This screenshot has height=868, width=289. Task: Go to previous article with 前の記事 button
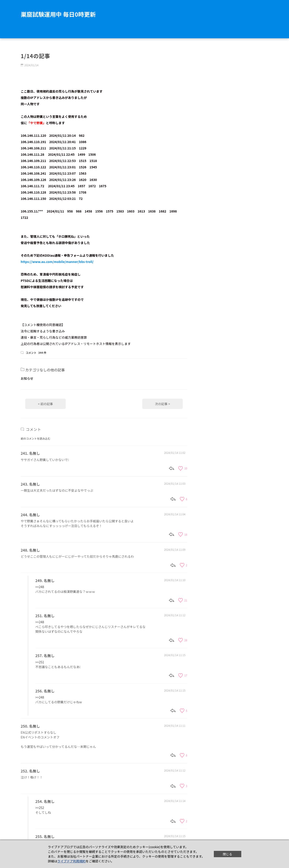(45, 404)
